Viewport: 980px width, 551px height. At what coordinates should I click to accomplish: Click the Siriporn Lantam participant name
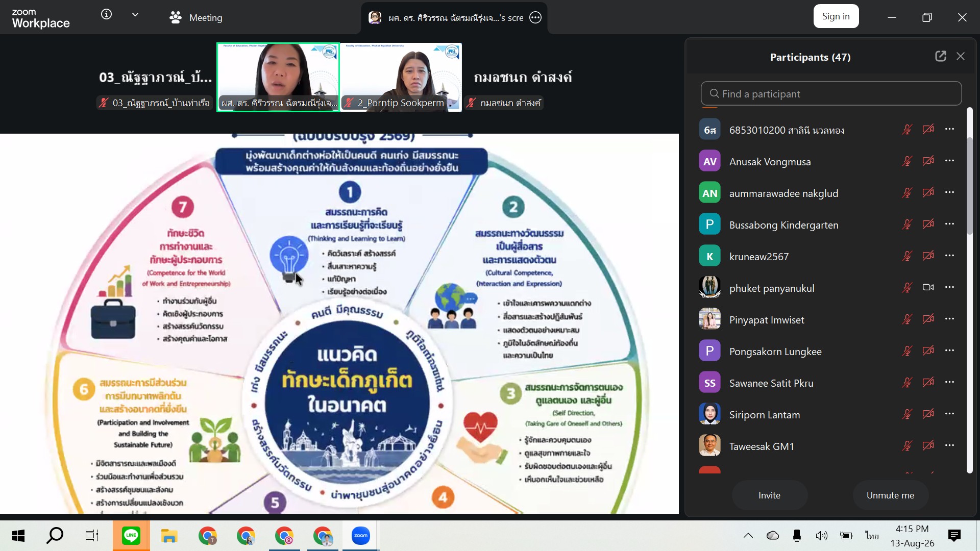pos(765,415)
